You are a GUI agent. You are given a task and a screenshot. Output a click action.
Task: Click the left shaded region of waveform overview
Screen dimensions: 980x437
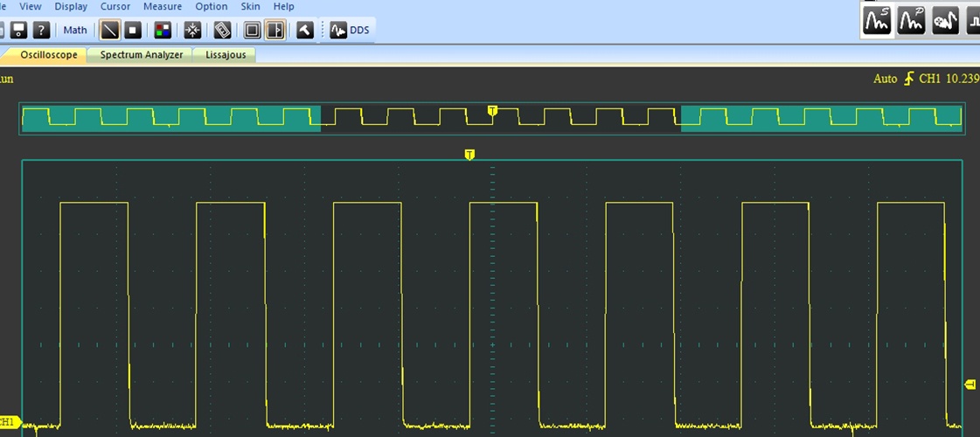click(x=171, y=119)
